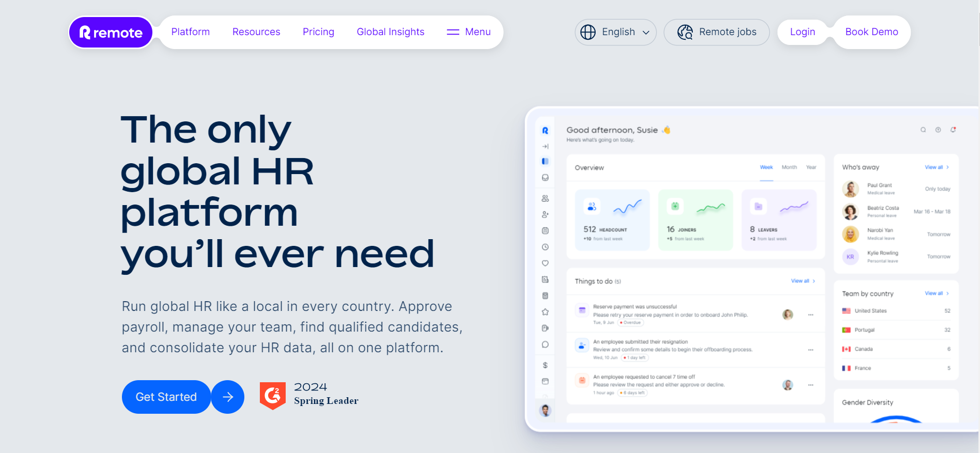Viewport: 980px width, 453px height.
Task: Click the clock icon in sidebar
Action: (x=545, y=247)
